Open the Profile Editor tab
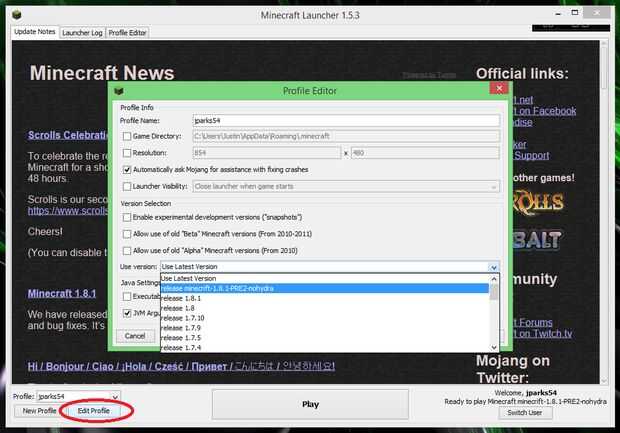This screenshot has width=620, height=433. [x=127, y=33]
